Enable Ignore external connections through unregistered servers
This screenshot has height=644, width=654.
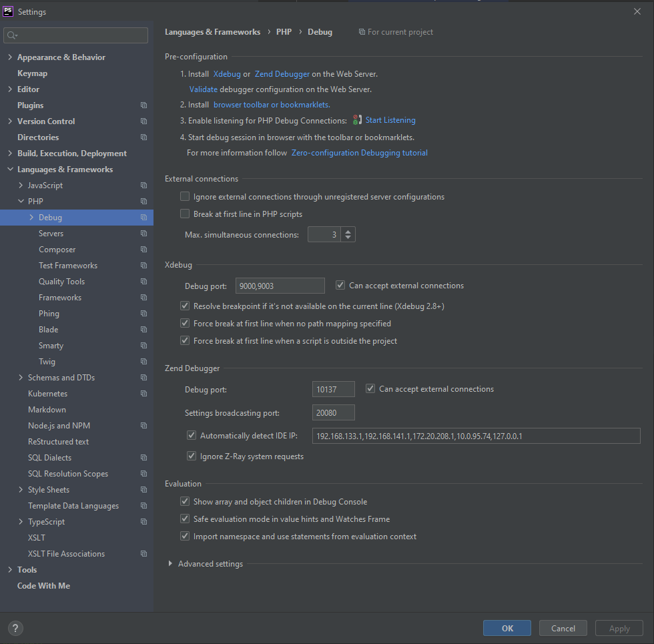click(185, 196)
